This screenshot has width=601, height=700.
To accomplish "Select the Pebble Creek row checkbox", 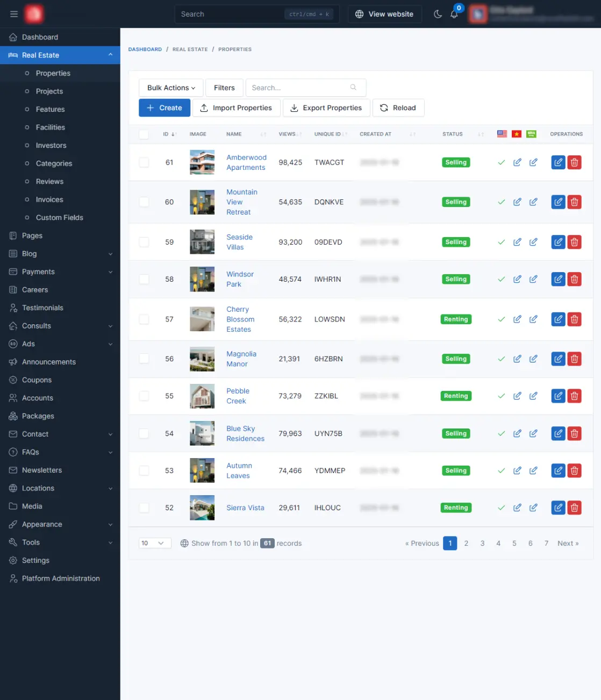I will 144,396.
